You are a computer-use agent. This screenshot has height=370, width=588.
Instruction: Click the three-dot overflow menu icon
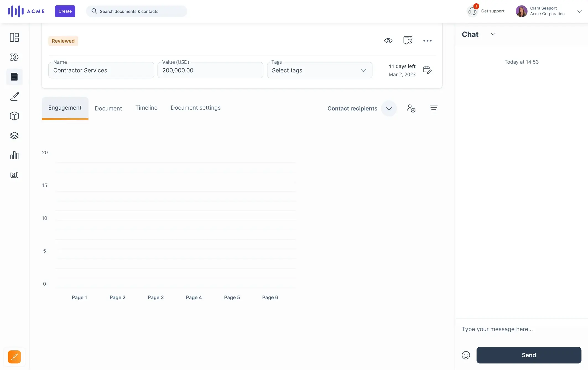tap(427, 40)
